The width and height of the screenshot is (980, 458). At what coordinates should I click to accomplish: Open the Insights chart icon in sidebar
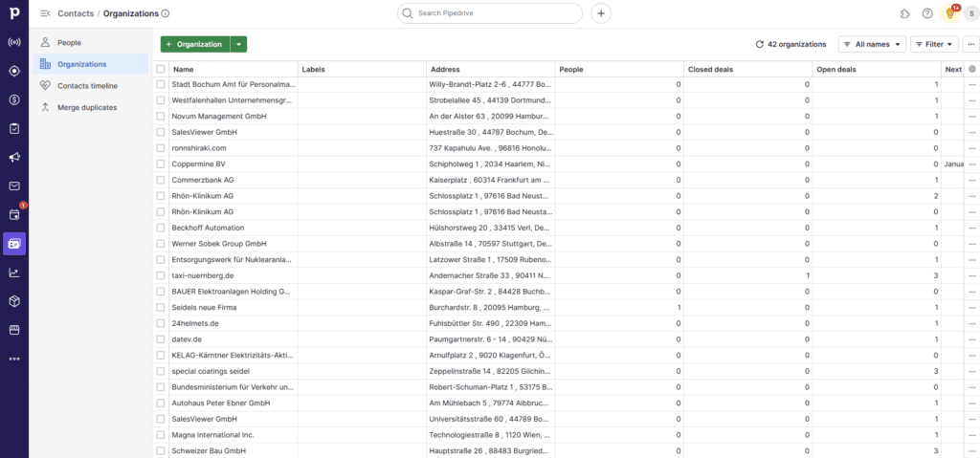coord(13,273)
